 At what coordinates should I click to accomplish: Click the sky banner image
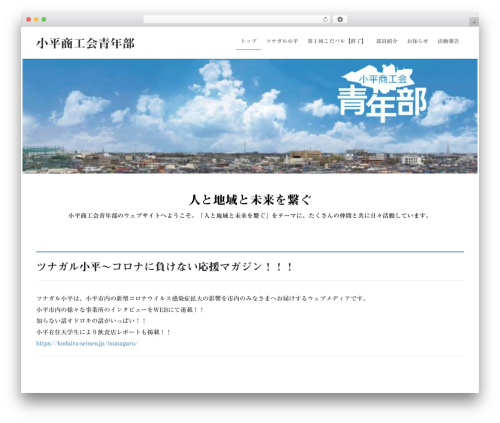250,116
